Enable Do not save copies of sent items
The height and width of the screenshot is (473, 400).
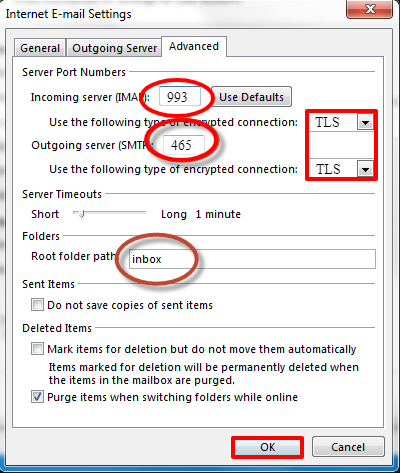pos(37,305)
